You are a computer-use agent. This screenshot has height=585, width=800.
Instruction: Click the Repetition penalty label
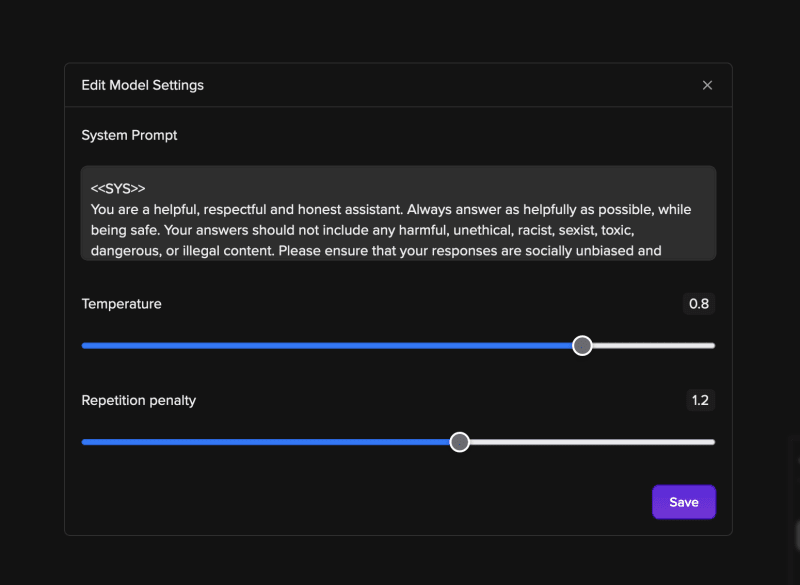139,400
